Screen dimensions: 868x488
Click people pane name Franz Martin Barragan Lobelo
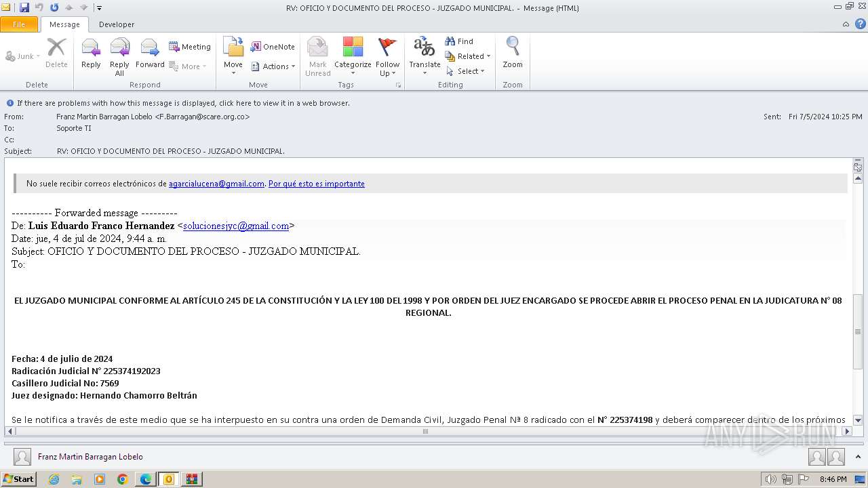[90, 457]
